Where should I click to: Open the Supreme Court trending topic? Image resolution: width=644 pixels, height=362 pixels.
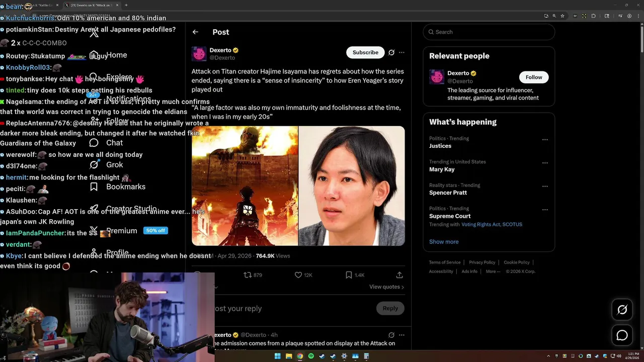(450, 216)
